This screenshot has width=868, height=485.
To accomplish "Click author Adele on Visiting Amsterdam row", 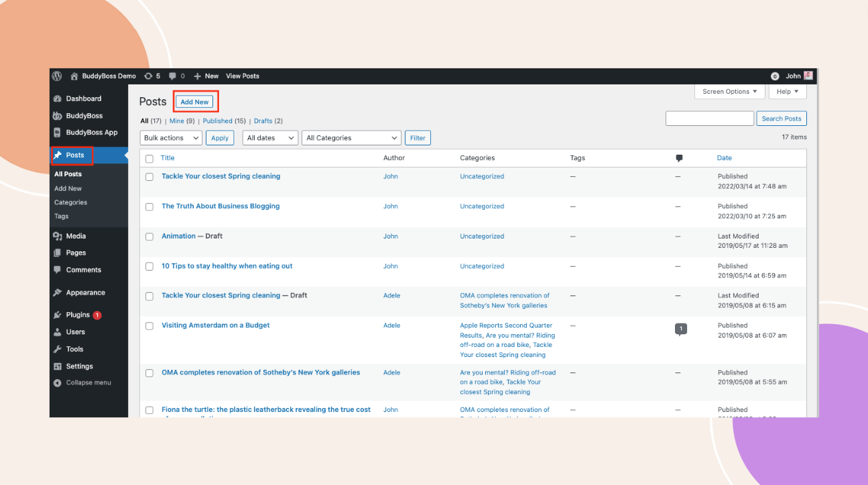I will click(391, 326).
